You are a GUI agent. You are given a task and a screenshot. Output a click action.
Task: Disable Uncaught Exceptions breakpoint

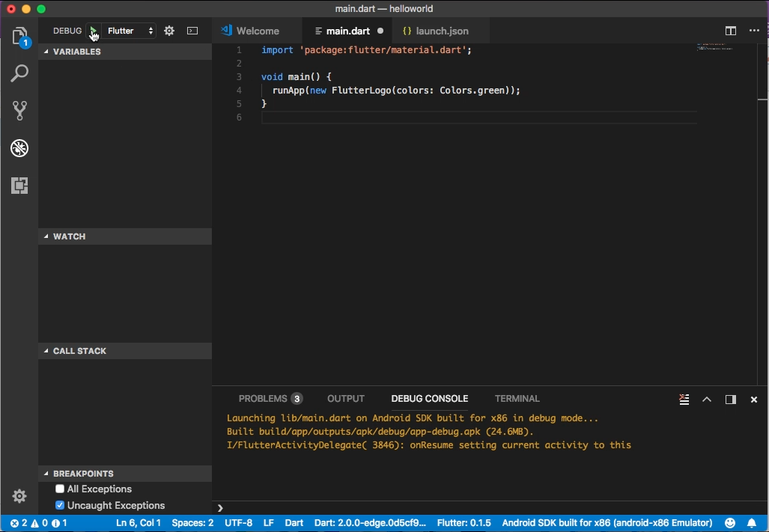pyautogui.click(x=60, y=505)
